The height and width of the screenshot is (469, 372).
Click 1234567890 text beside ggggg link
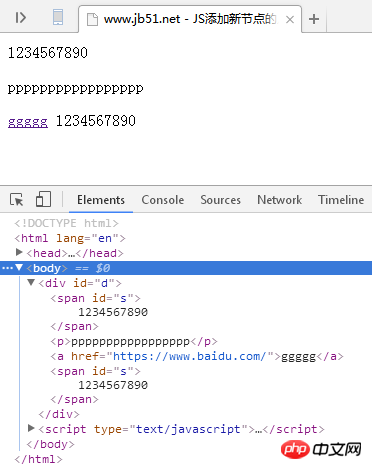coord(96,121)
